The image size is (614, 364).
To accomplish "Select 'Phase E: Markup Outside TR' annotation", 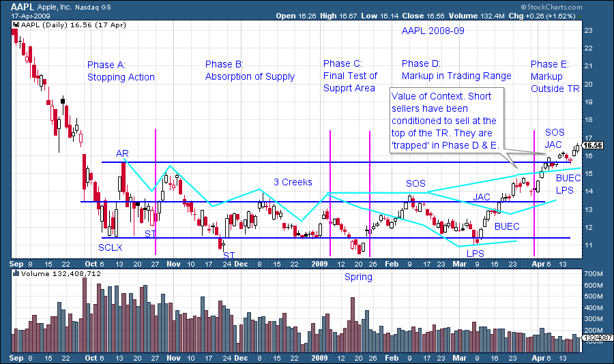I will [555, 76].
